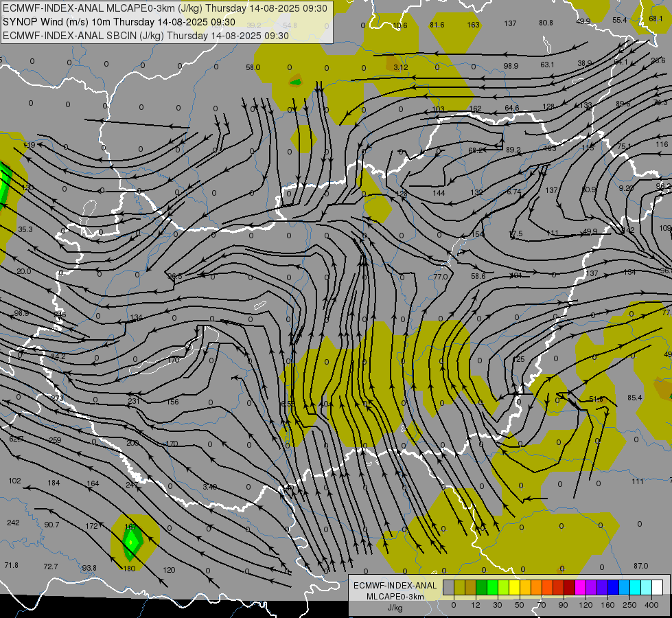
Task: Click legend tick label 250
Action: 629,605
